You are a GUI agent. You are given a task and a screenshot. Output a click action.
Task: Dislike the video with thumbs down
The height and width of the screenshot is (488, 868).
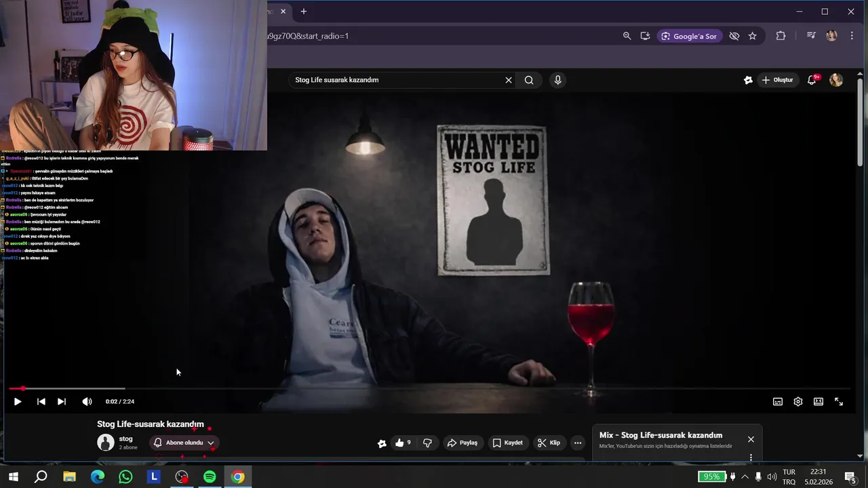click(427, 443)
